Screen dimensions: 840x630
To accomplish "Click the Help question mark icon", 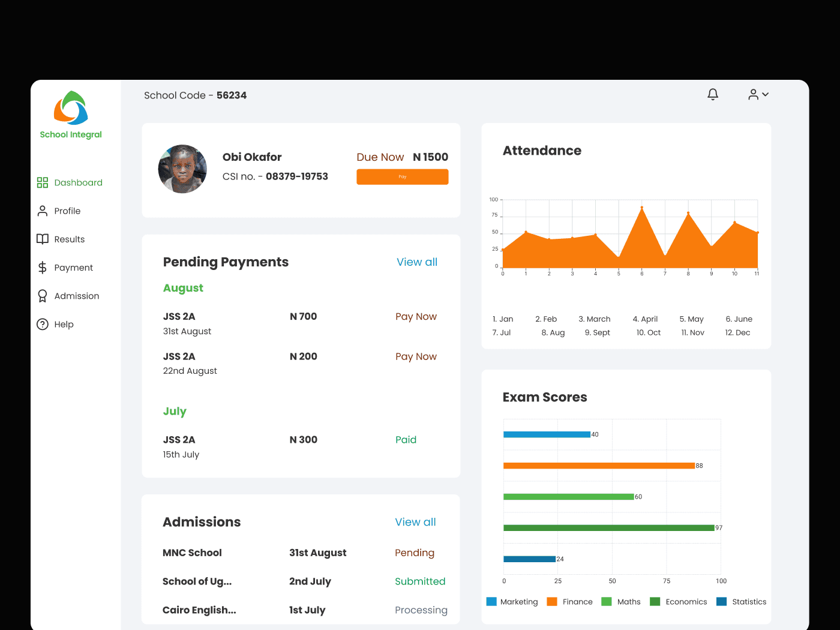I will click(43, 324).
